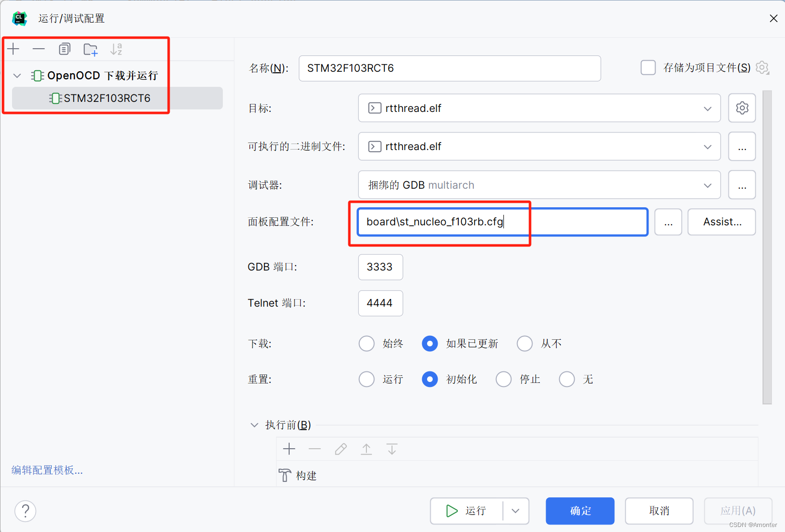The width and height of the screenshot is (785, 532).
Task: Set download option to if updated (如果已更新)
Action: pyautogui.click(x=430, y=344)
